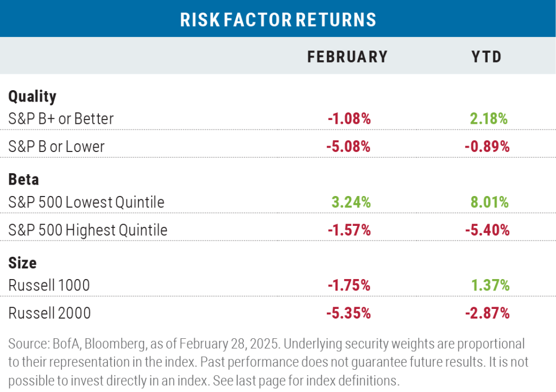This screenshot has width=556, height=392.
Task: Click S&P 500 Highest Quintile label
Action: point(87,230)
